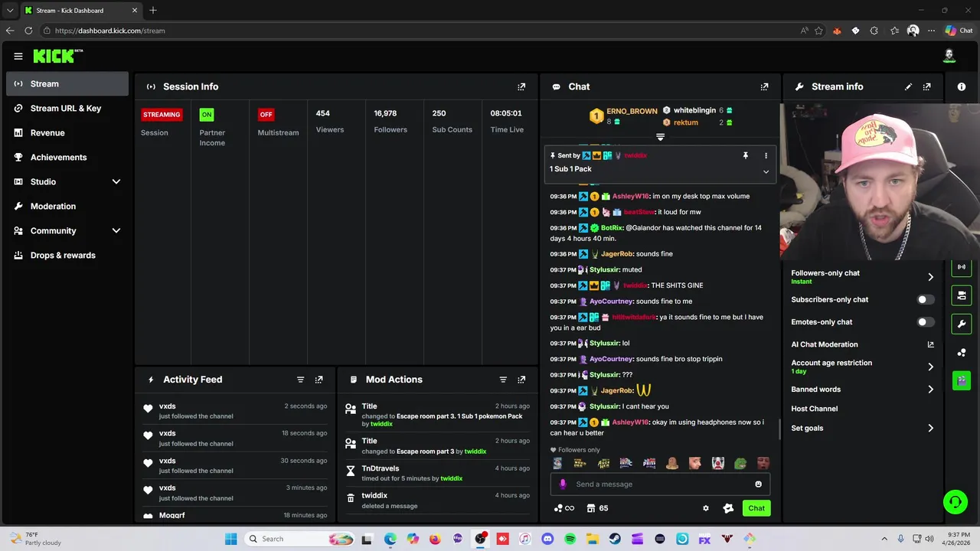
Task: Open Drops & rewards page
Action: tap(67, 255)
